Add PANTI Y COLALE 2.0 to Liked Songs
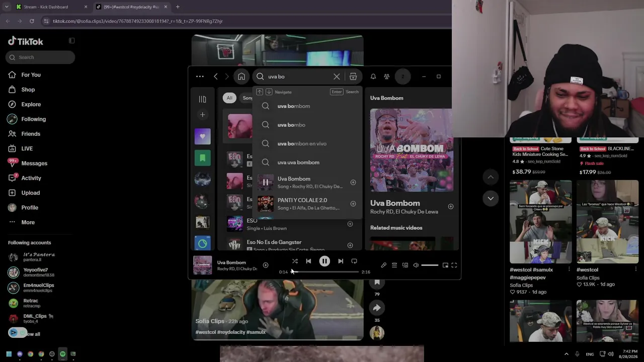 click(x=353, y=204)
